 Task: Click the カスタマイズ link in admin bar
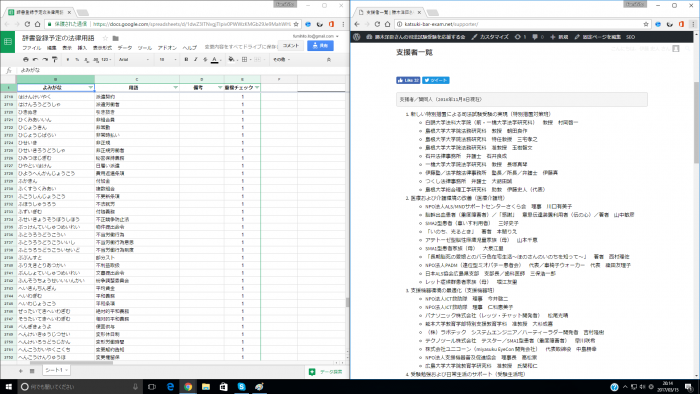490,37
